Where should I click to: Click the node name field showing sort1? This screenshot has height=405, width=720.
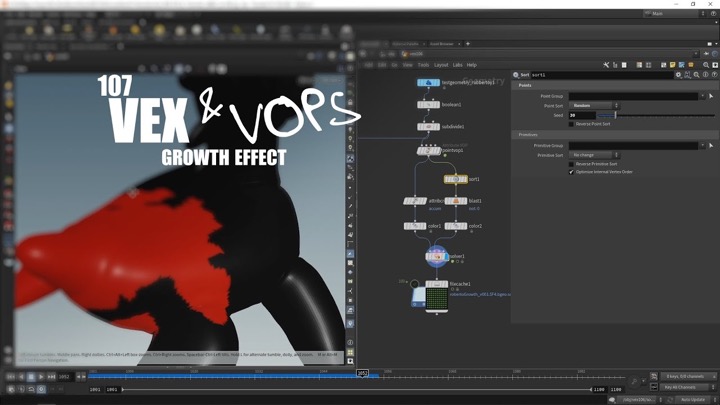click(x=602, y=75)
